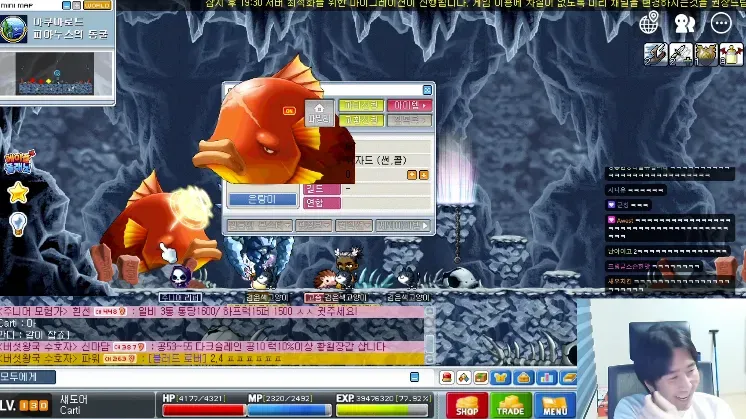This screenshot has width=746, height=419.
Task: Click the chat text input field
Action: (232, 377)
